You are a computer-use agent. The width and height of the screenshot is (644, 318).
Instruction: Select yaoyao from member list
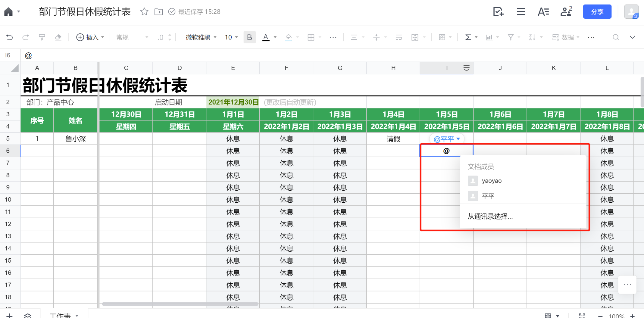(492, 181)
